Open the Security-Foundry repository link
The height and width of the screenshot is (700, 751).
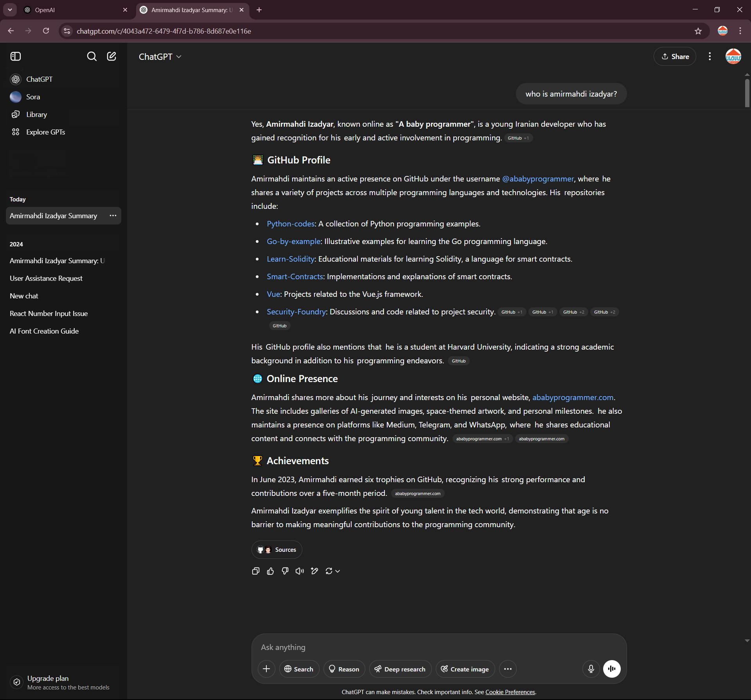296,312
